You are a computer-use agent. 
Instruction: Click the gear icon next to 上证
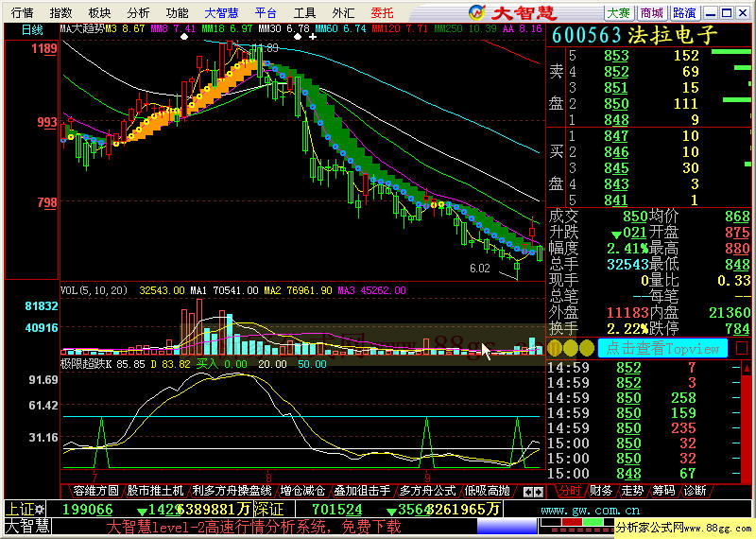40,509
